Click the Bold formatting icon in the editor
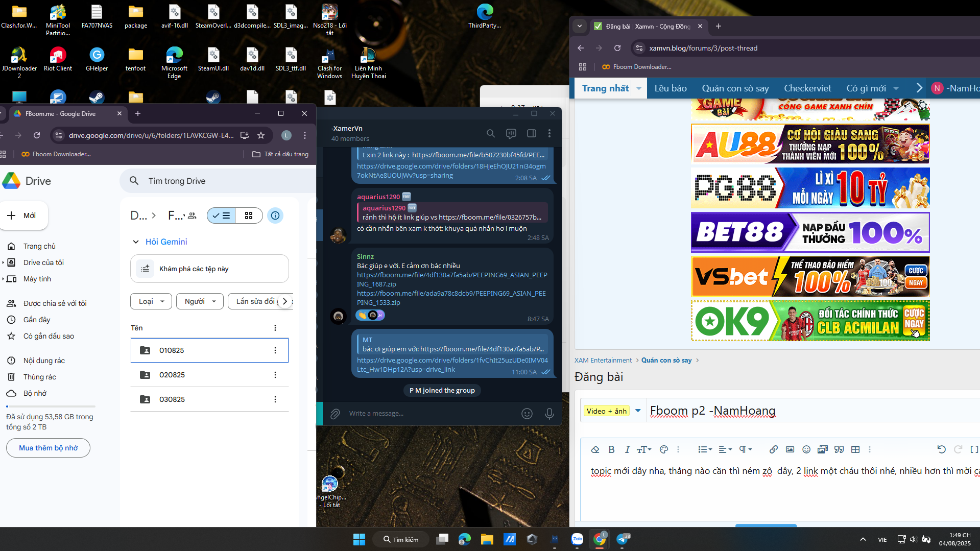The height and width of the screenshot is (551, 980). (611, 449)
